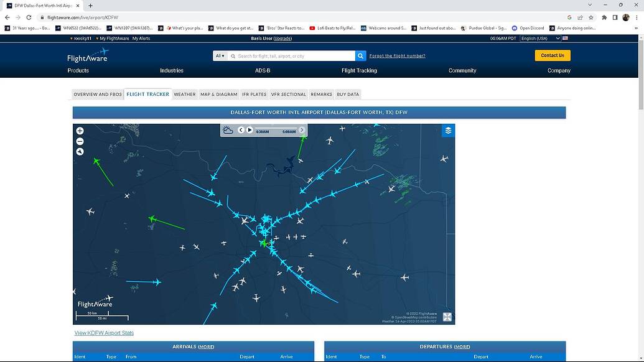Select the map Layers icon
Screen dimensions: 644x362
(448, 131)
